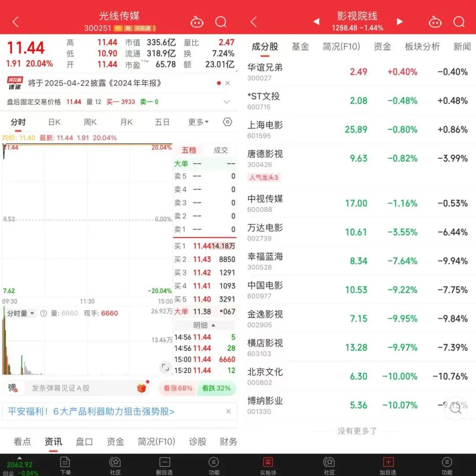Image resolution: width=476 pixels, height=476 pixels.
Task: Open 横店影视 603103 stock row
Action: (x=357, y=348)
